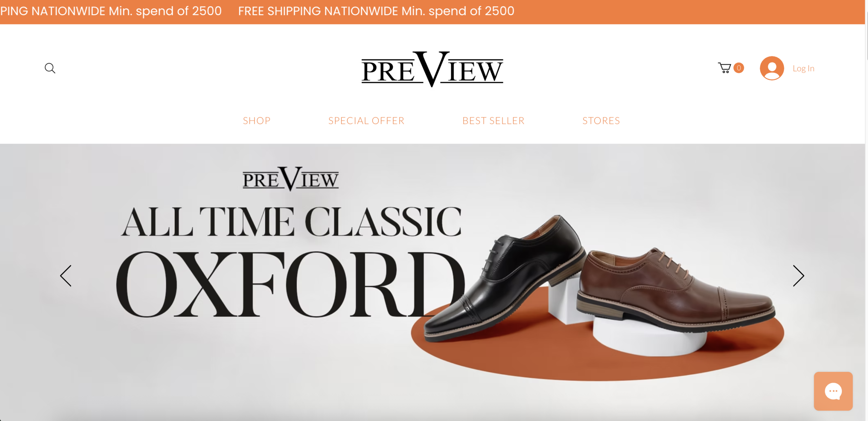This screenshot has width=868, height=421.
Task: Click the ALL TIME CLASSIC headline
Action: point(291,222)
